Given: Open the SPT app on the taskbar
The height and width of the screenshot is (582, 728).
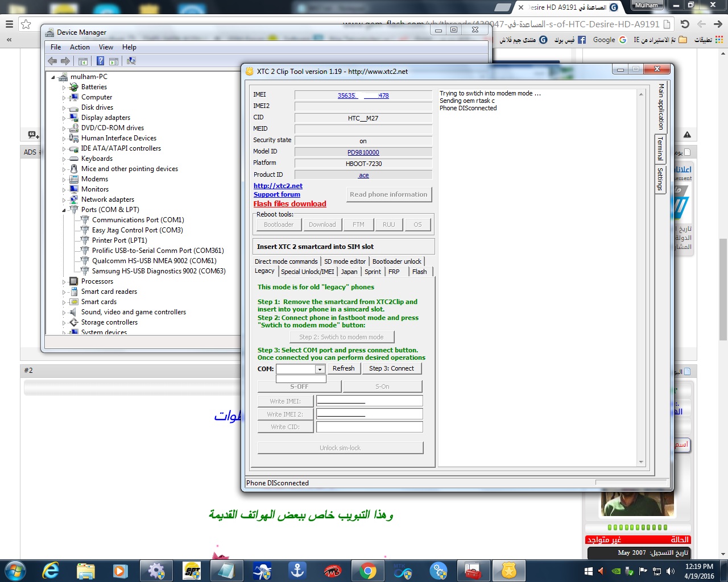Looking at the screenshot, I should pyautogui.click(x=192, y=571).
